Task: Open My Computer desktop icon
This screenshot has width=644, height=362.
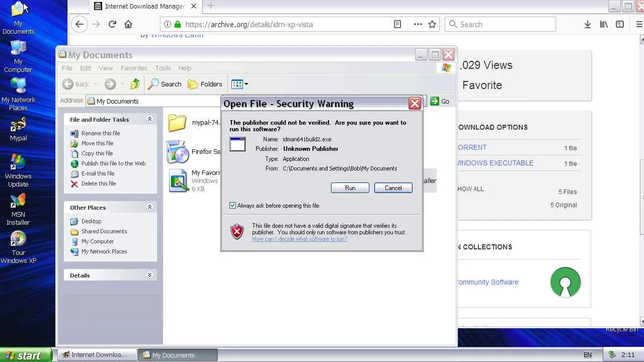Action: (x=18, y=56)
